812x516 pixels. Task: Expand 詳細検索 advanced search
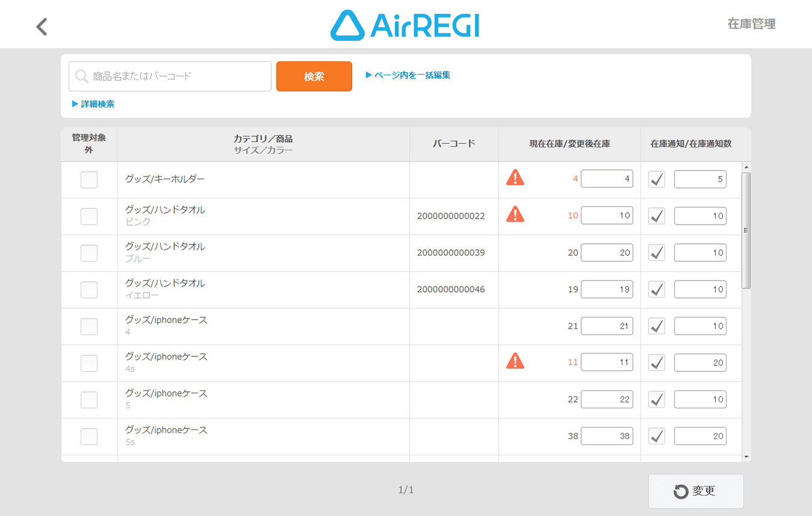click(93, 104)
